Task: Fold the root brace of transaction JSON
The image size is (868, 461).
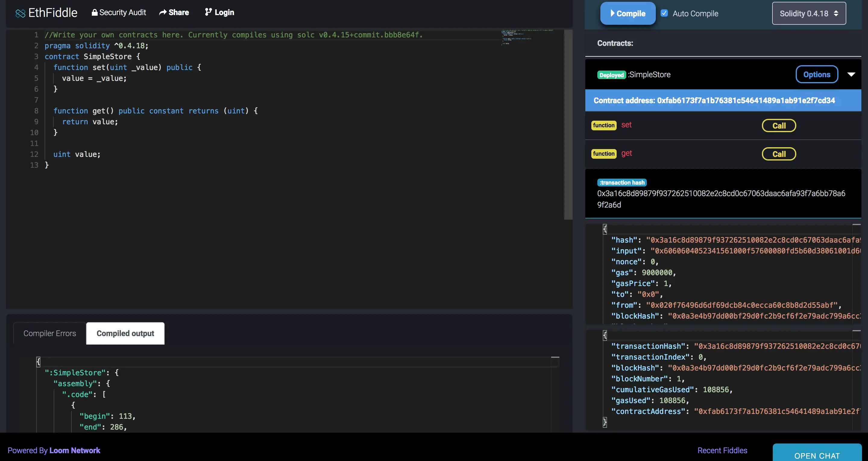Action: point(605,229)
